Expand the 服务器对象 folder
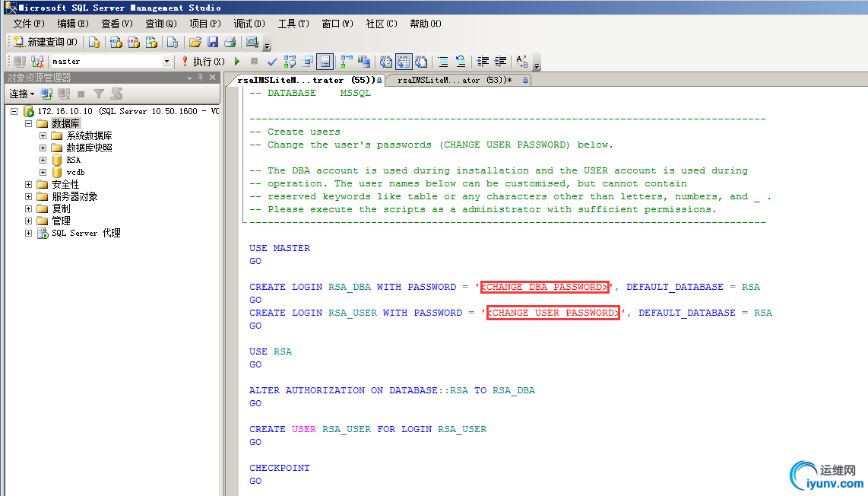Screen dimensions: 868x496 click(28, 197)
